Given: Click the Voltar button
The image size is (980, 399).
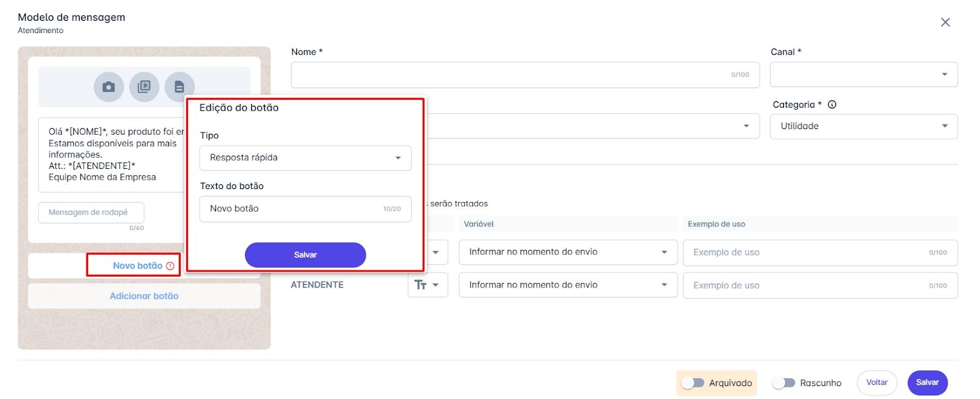Looking at the screenshot, I should (876, 382).
